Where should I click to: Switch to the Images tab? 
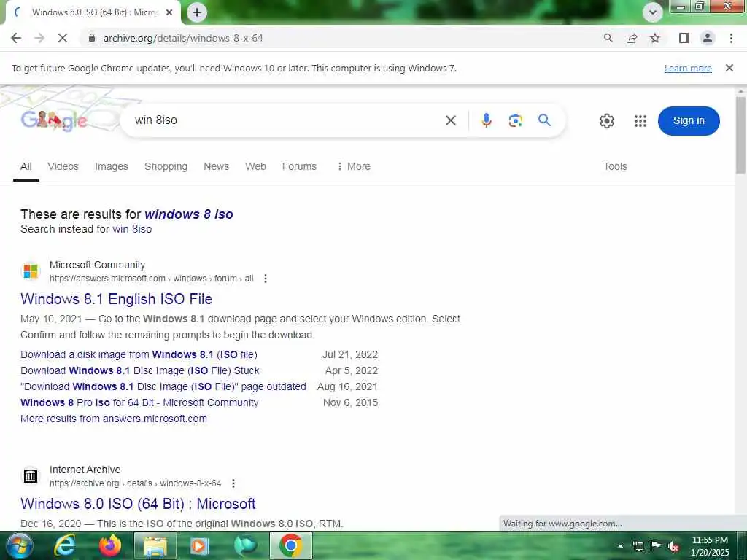112,167
